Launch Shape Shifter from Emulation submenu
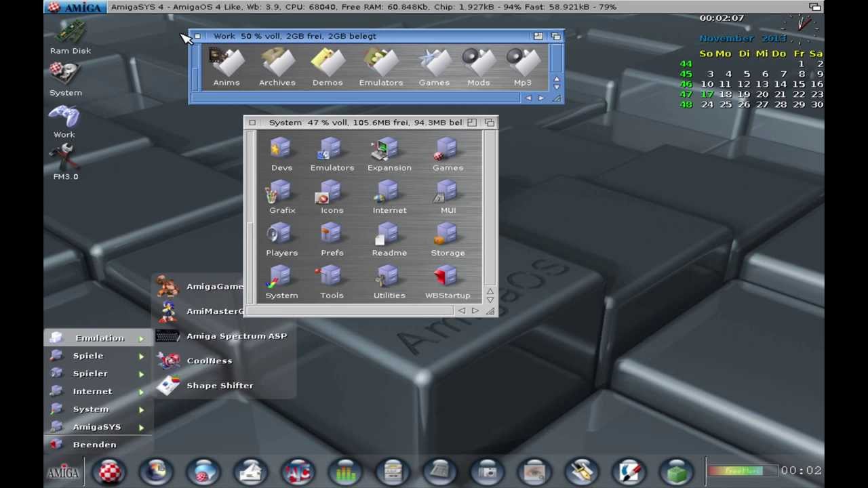The height and width of the screenshot is (488, 868). [205, 386]
